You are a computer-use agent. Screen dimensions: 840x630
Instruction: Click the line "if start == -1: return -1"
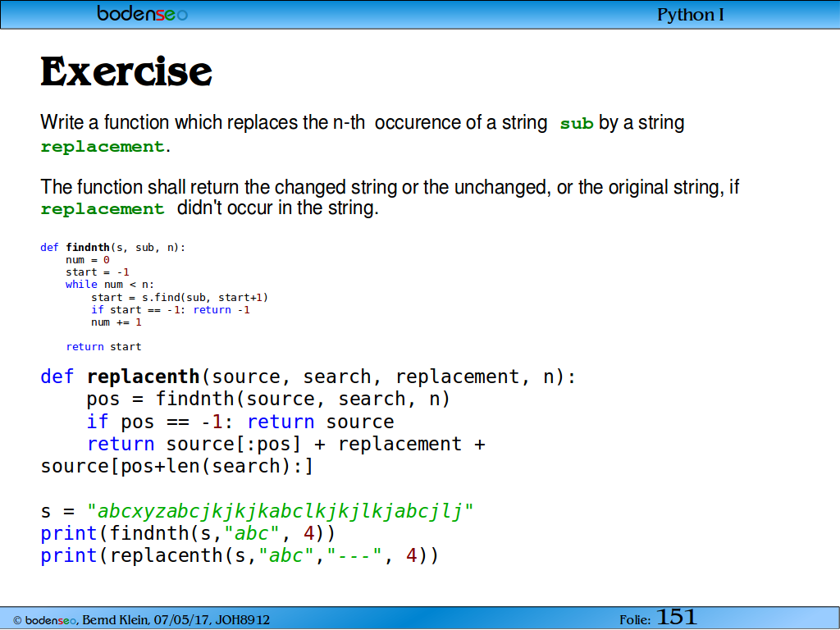(171, 309)
